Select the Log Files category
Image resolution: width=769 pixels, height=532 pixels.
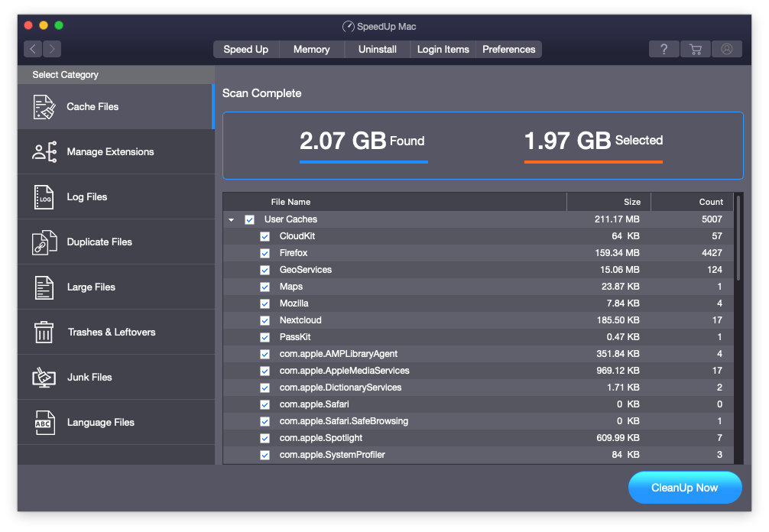[115, 196]
